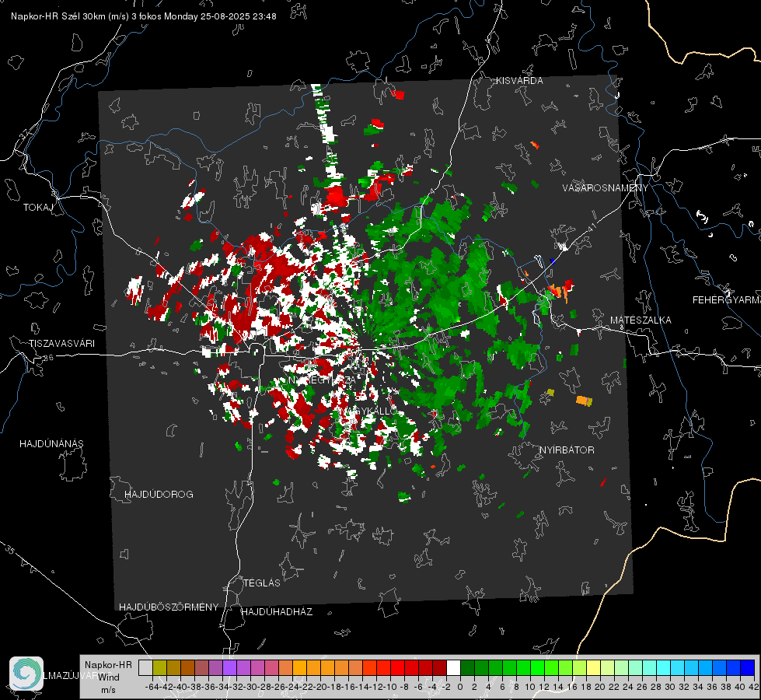Image resolution: width=761 pixels, height=700 pixels.
Task: Click the legend value -10
Action: [389, 687]
